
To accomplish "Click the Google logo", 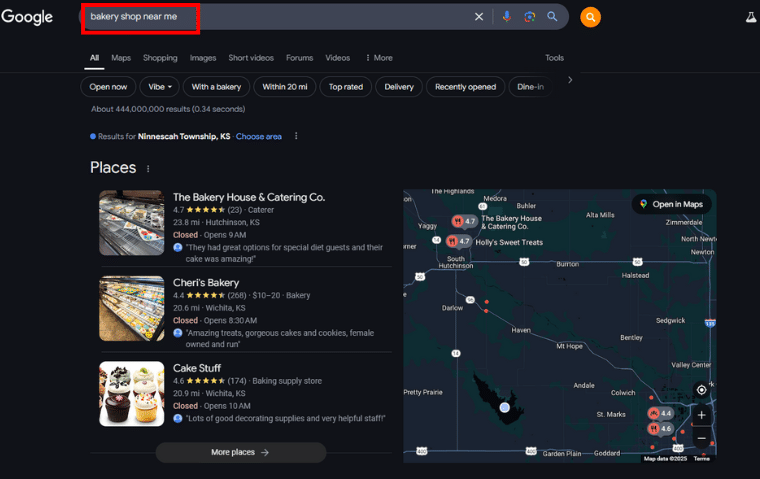I will coord(27,16).
